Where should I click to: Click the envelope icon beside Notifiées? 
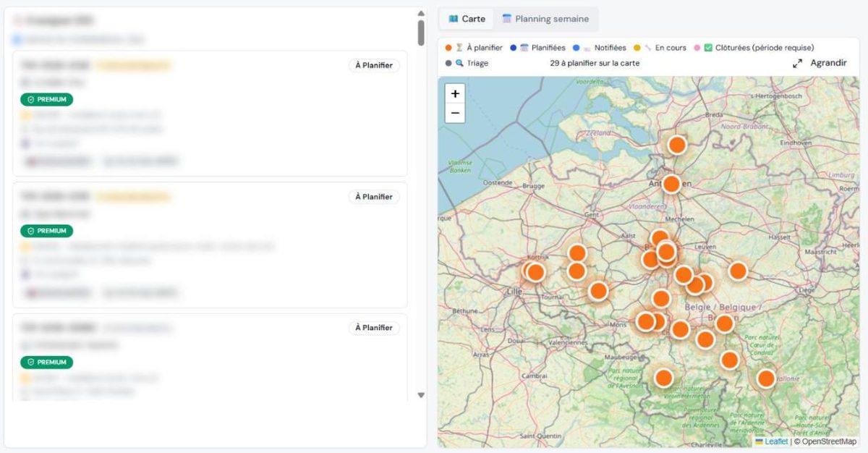[x=587, y=48]
